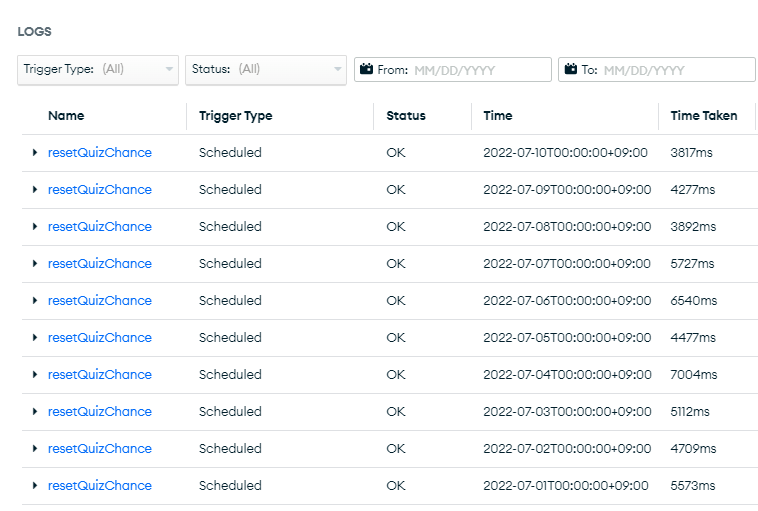Click the 4709ms time taken value
Viewport: 758px width, 511px height.
pos(693,448)
